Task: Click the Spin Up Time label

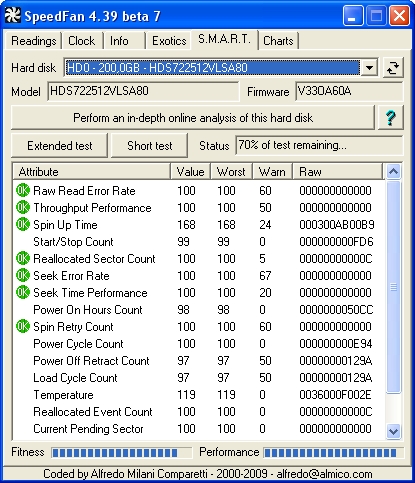Action: pos(65,225)
